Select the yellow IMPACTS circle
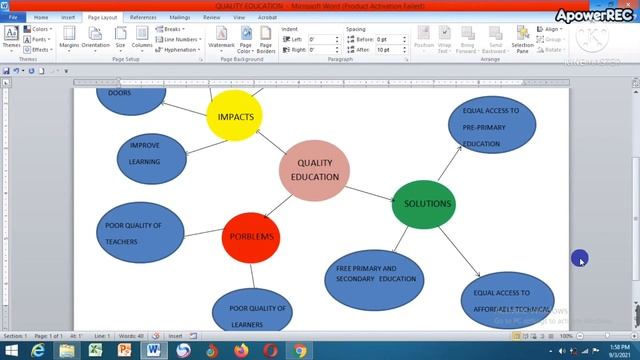 coord(235,116)
